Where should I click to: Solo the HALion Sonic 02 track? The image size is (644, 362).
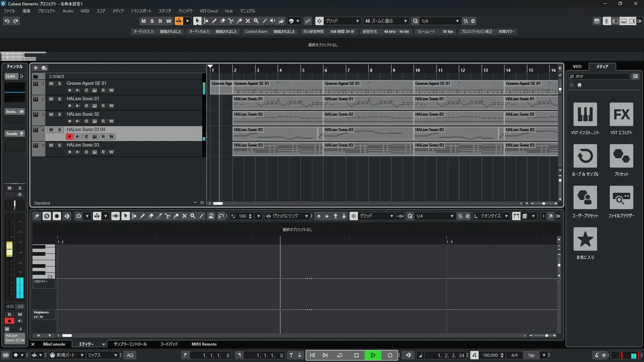59,114
